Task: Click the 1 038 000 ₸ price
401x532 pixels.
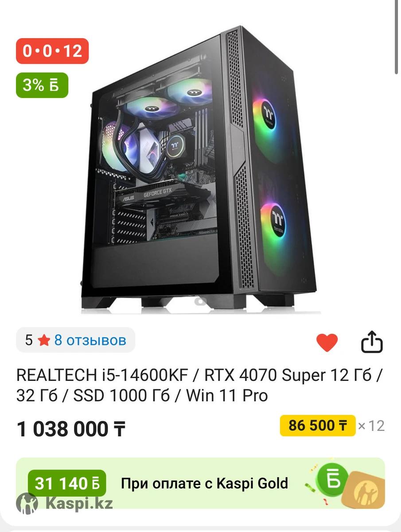Action: tap(71, 429)
